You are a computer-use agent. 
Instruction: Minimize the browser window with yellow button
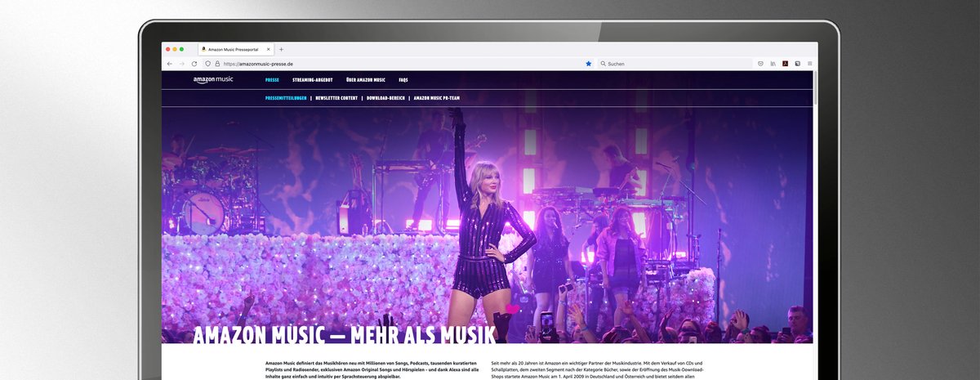coord(175,49)
